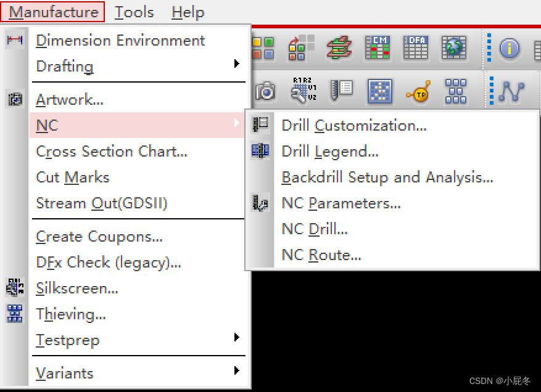The width and height of the screenshot is (541, 392).
Task: Open Drill Legend...
Action: (x=330, y=152)
